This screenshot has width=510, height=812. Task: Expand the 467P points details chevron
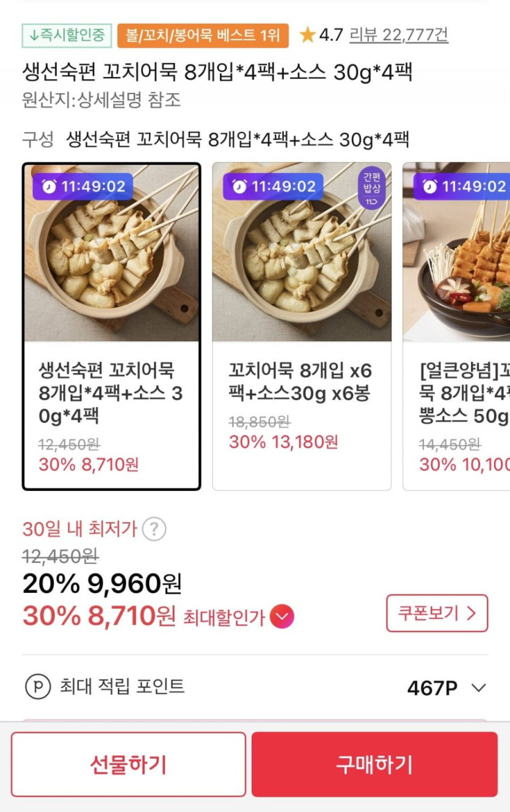[479, 688]
